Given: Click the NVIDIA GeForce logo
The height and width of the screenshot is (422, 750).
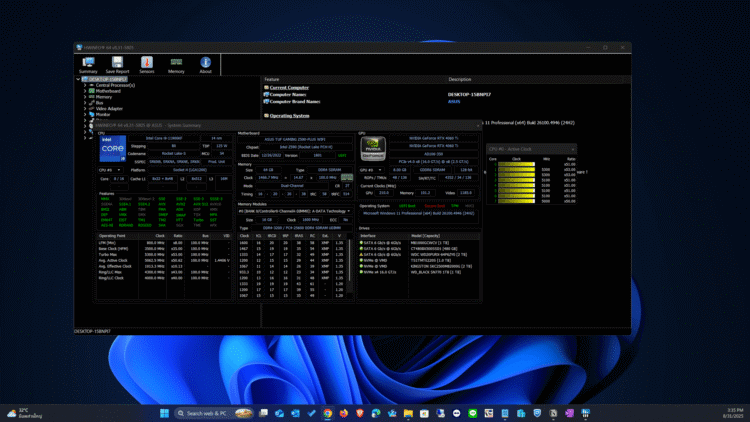Looking at the screenshot, I should [373, 148].
